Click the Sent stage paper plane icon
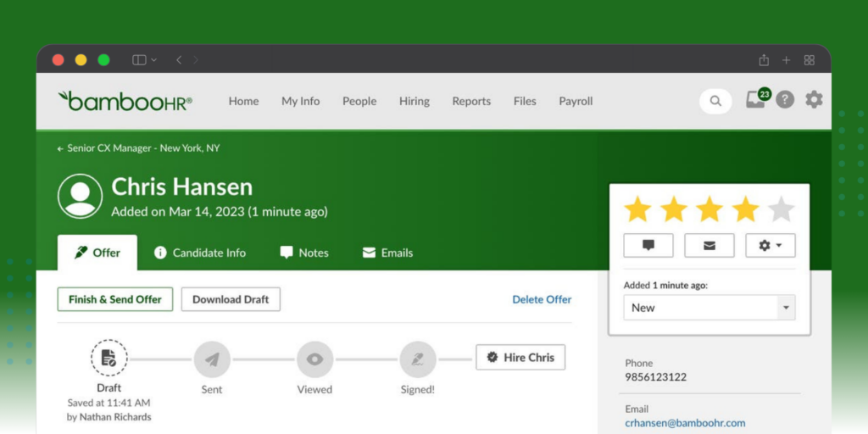The width and height of the screenshot is (868, 434). (x=212, y=359)
